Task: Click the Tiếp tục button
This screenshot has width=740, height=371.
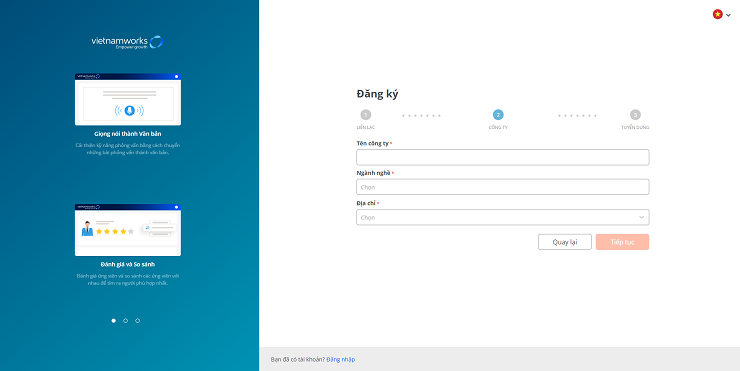Action: click(x=622, y=242)
